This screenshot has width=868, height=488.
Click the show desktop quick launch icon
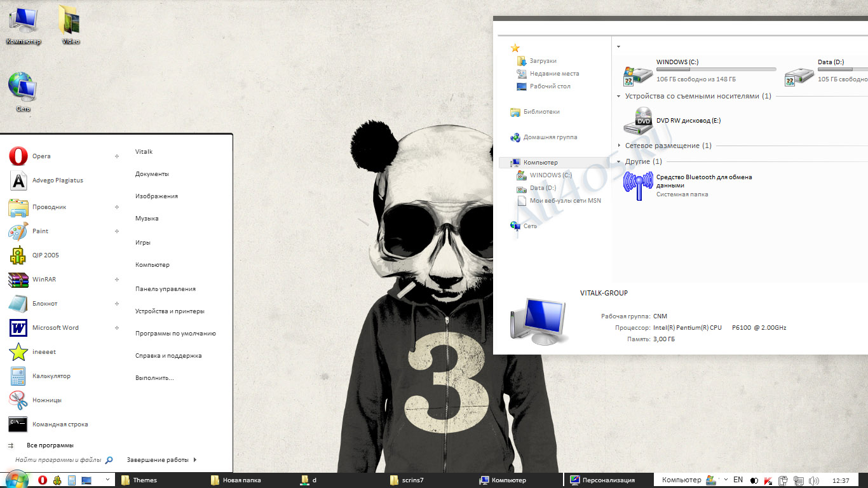point(86,480)
